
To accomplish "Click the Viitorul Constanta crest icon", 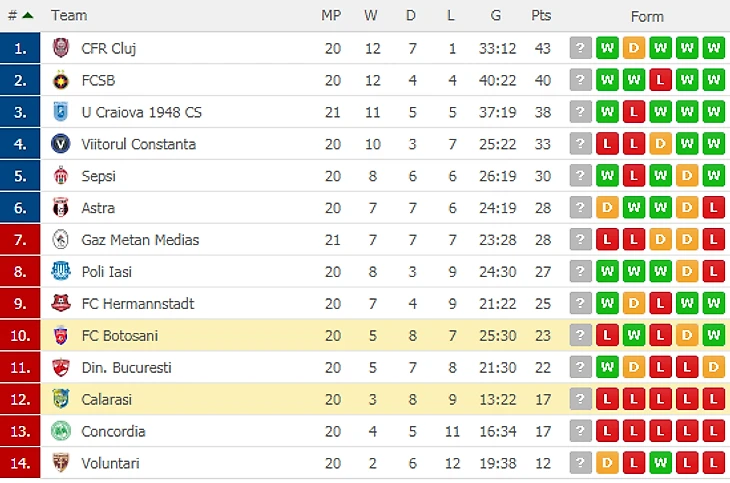I will [x=60, y=144].
